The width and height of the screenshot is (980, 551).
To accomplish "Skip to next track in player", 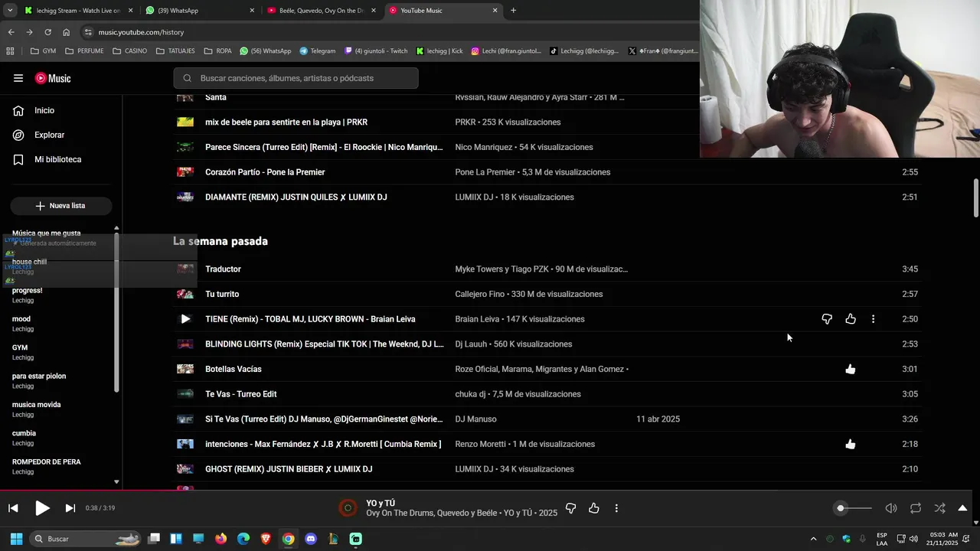I will [70, 508].
